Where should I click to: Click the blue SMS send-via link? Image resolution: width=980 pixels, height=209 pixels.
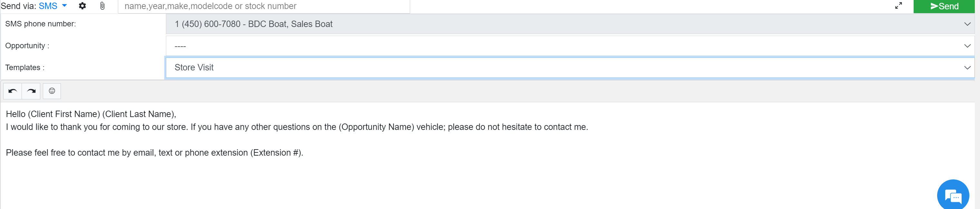point(48,6)
